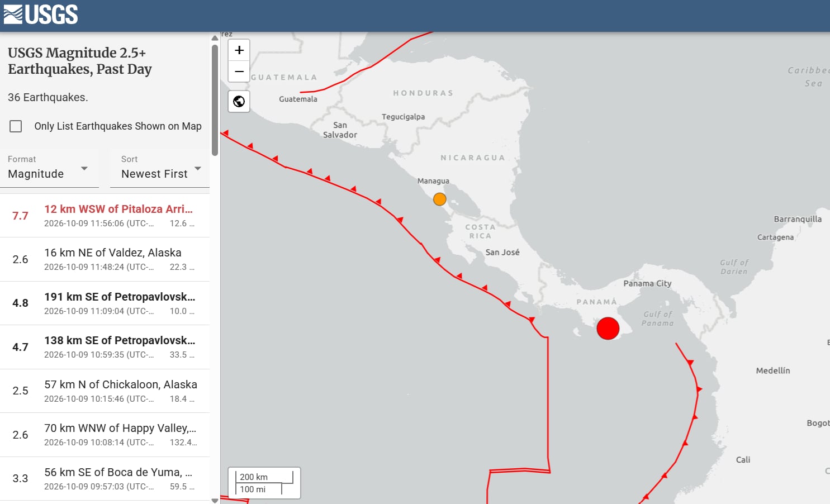Open the Format Magnitude dropdown
This screenshot has width=830, height=504.
49,168
